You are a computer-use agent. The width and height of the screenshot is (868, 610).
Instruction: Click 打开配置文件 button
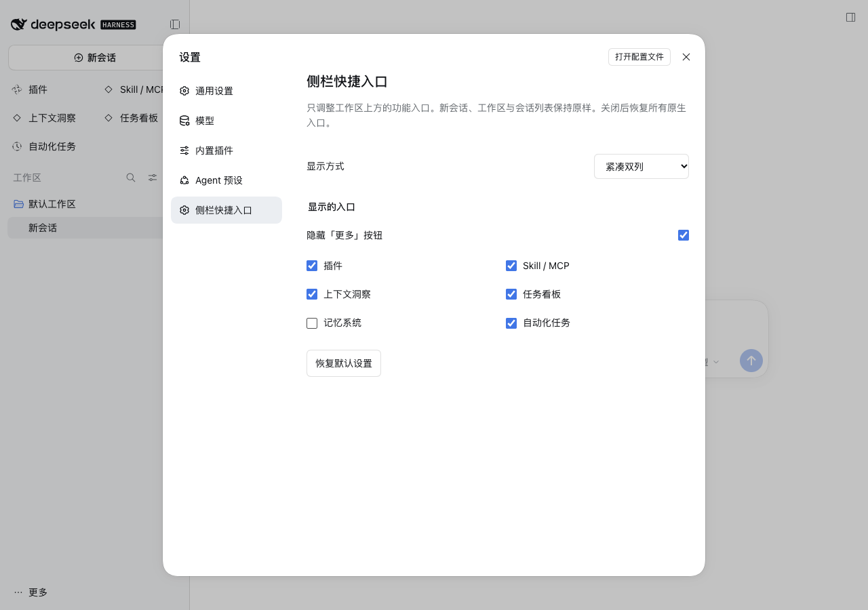639,57
